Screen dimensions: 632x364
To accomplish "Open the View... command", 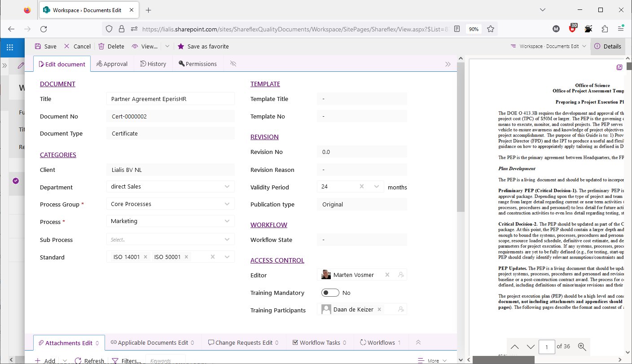I will [145, 46].
